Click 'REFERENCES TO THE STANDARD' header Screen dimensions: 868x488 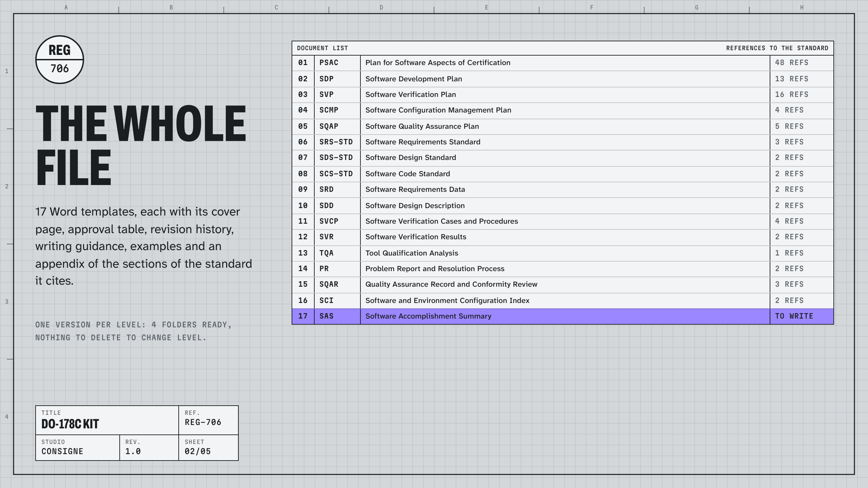[777, 48]
